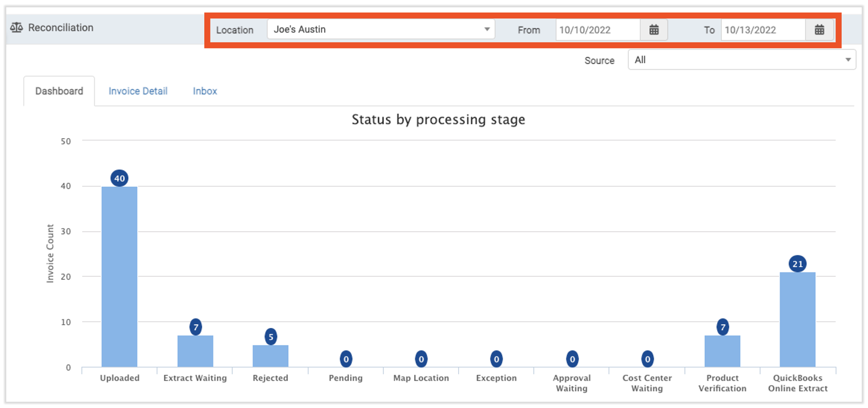868x408 pixels.
Task: Click the Reconciliation scales icon
Action: tap(17, 28)
